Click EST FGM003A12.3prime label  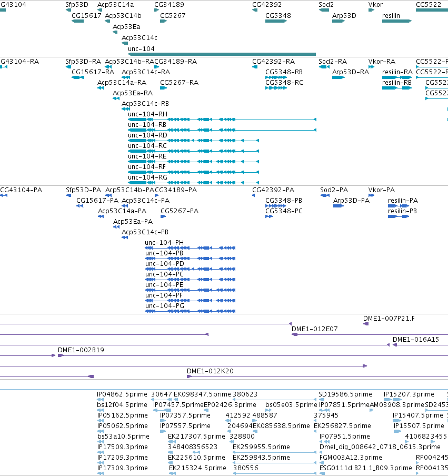click(351, 458)
